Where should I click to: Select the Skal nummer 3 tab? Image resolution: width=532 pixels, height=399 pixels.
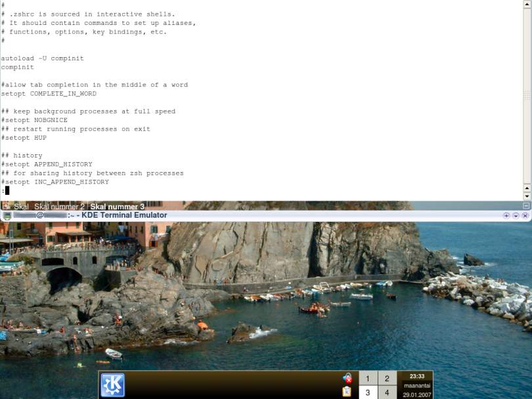point(117,207)
